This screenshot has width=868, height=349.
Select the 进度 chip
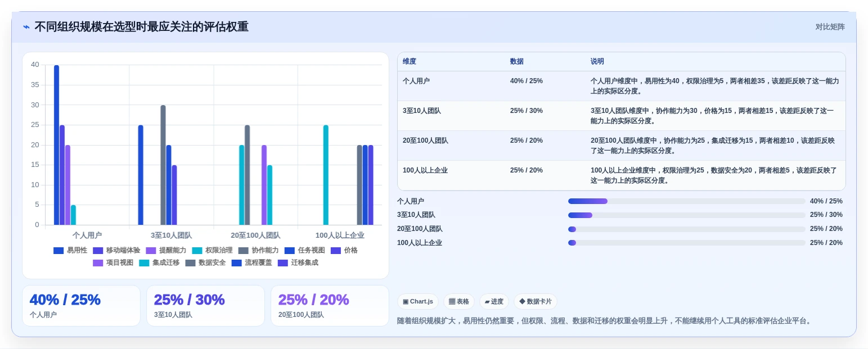click(x=494, y=302)
